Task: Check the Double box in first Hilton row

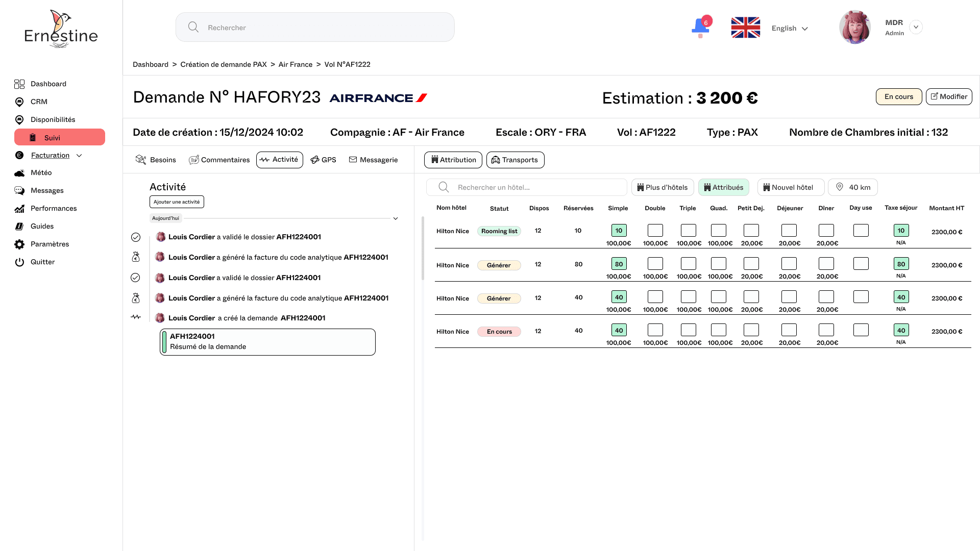Action: click(x=655, y=231)
